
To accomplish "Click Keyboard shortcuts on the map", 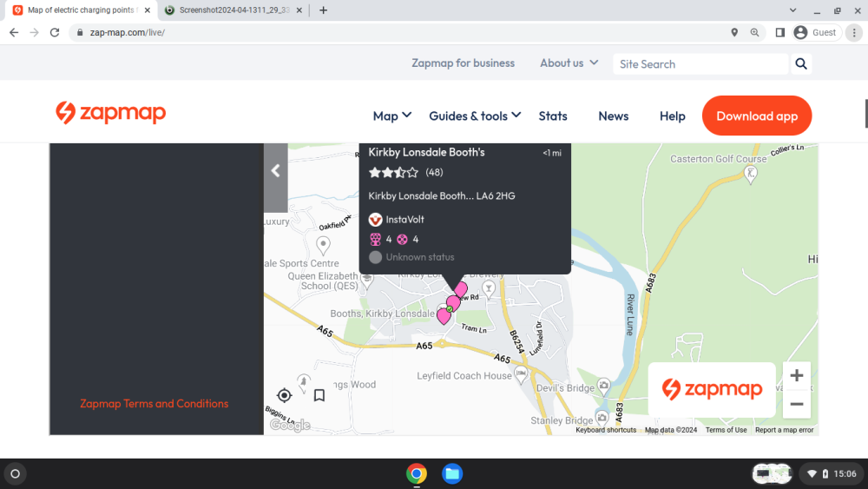I will pyautogui.click(x=606, y=430).
